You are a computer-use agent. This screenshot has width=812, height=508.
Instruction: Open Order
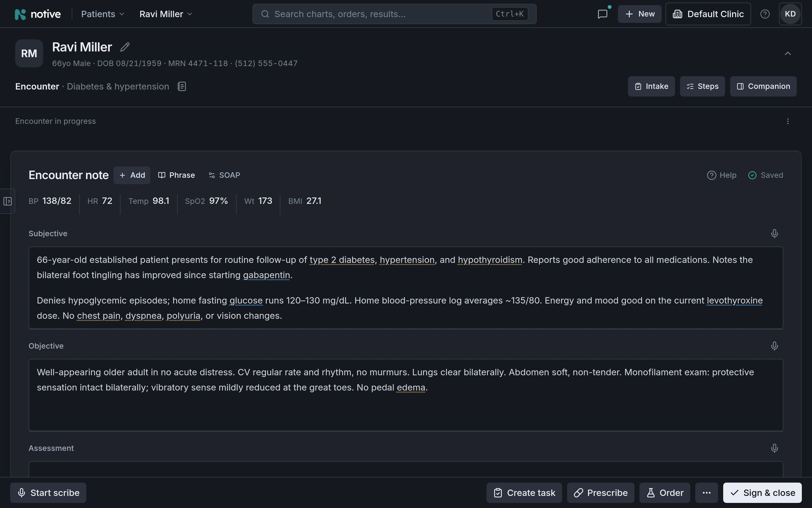tap(664, 493)
